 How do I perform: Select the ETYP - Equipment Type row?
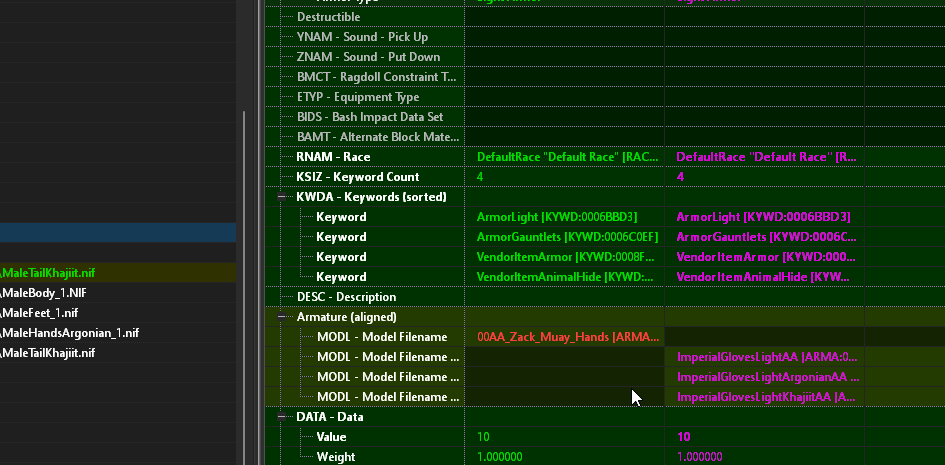click(358, 96)
